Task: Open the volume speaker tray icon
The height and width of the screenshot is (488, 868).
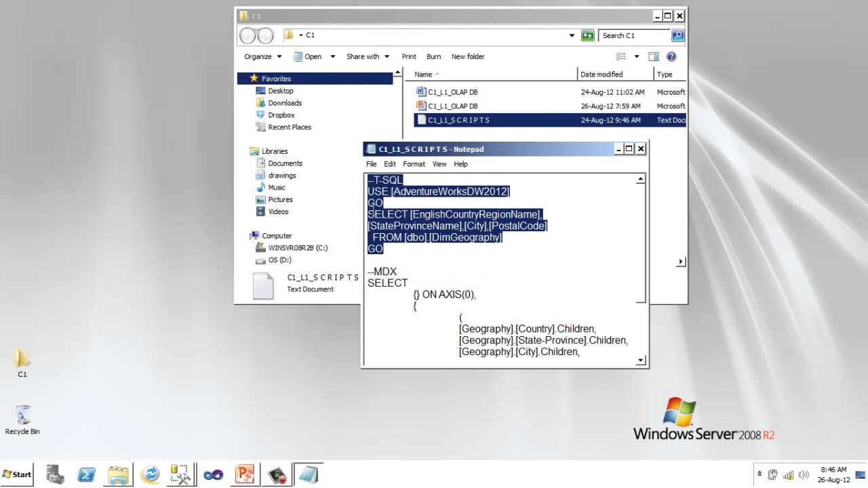Action: 804,474
